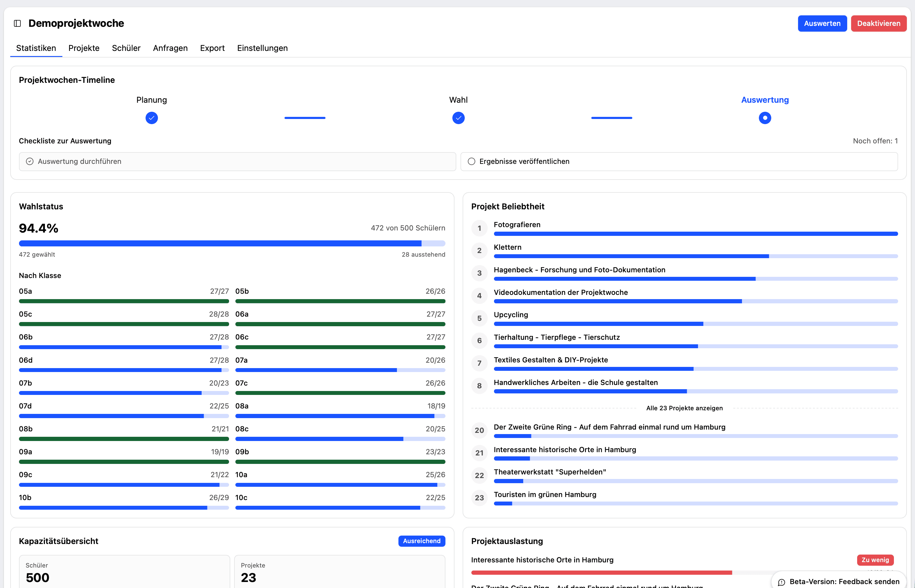Image resolution: width=915 pixels, height=588 pixels.
Task: Click the rank 20 badge for Grüne Ring
Action: coord(480,430)
